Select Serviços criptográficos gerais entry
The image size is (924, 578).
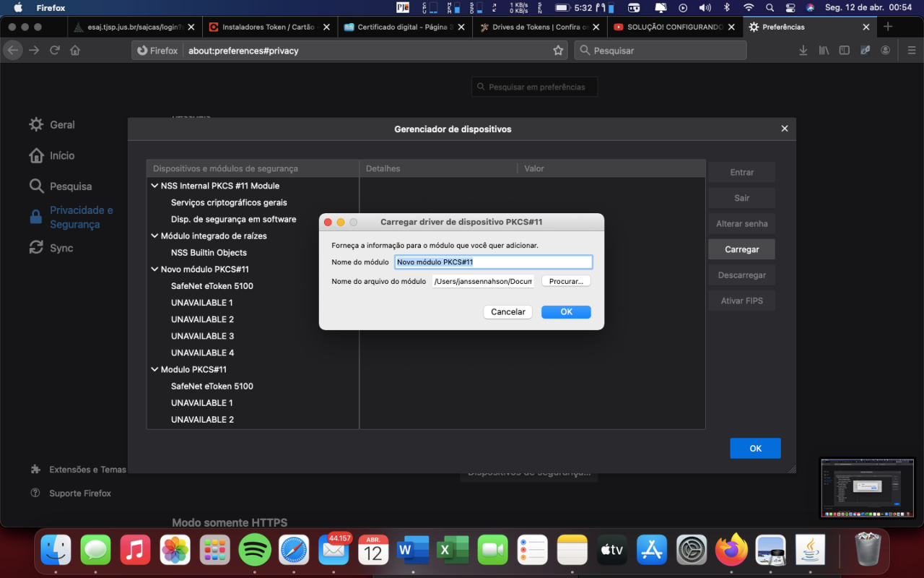tap(229, 202)
